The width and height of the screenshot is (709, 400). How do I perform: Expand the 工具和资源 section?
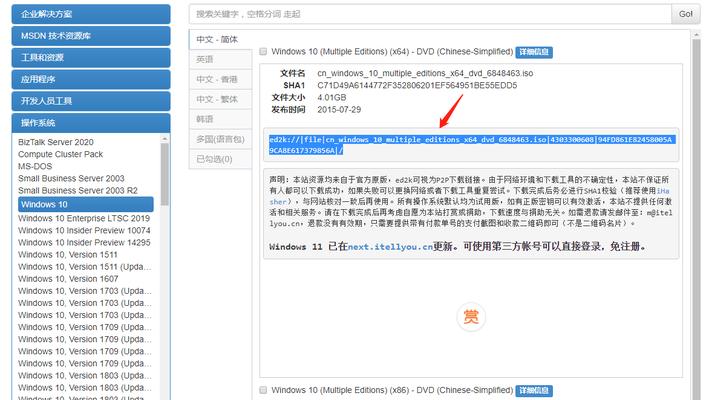pos(91,57)
